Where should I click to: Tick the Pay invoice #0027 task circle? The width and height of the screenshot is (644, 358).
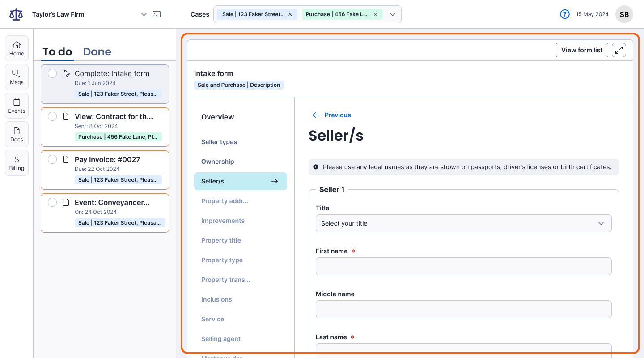pyautogui.click(x=52, y=159)
